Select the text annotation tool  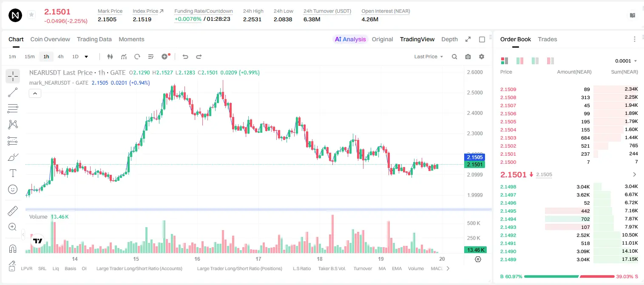(x=13, y=173)
